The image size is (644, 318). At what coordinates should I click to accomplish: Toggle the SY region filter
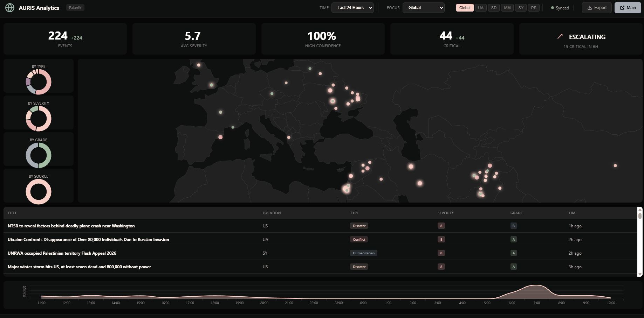click(x=521, y=7)
